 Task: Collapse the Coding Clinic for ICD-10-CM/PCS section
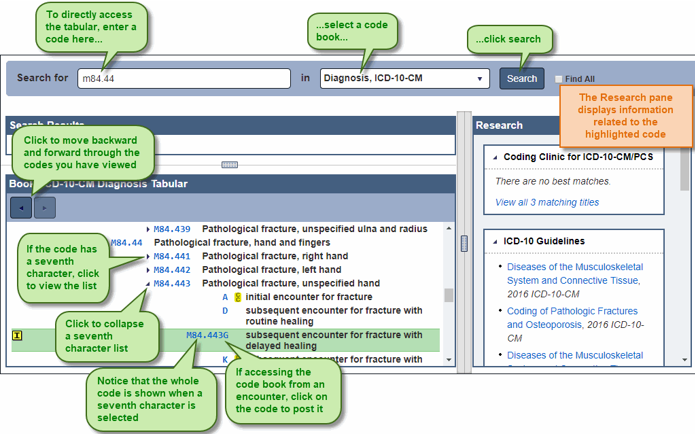[495, 157]
